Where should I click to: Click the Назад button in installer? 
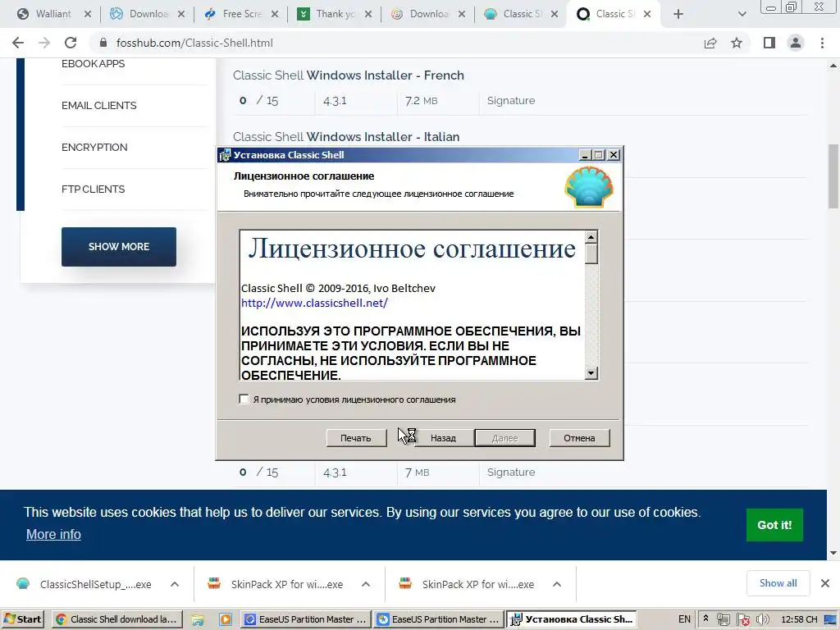[442, 438]
